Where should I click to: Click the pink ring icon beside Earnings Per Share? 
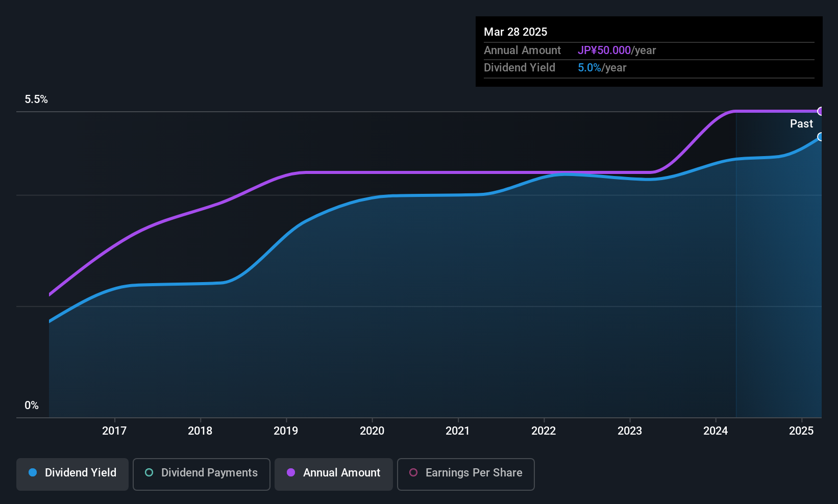click(x=413, y=472)
